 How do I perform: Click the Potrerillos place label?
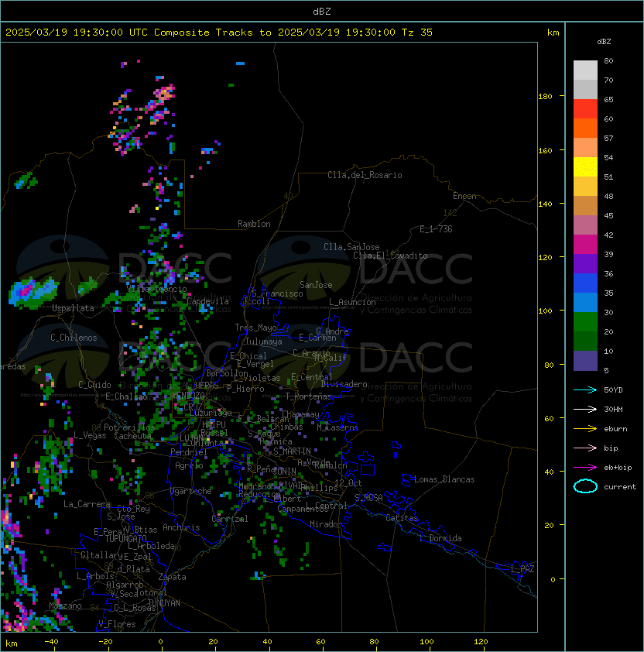point(129,427)
